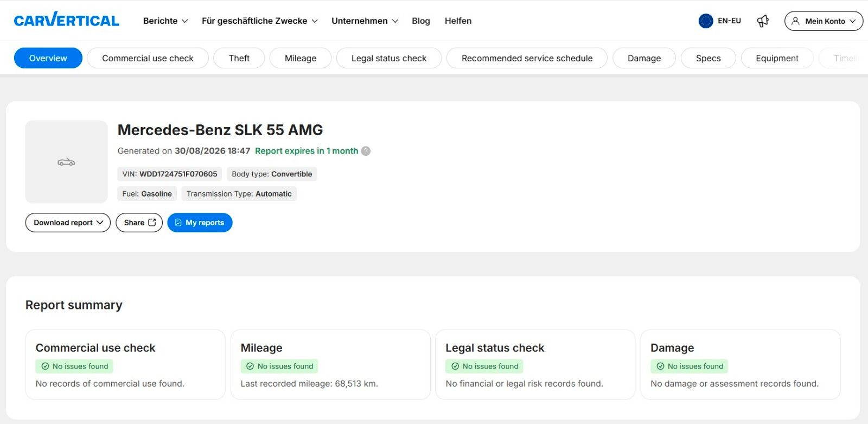Screen dimensions: 868x424
Task: Click the Body type: Convertible tag
Action: pos(272,174)
